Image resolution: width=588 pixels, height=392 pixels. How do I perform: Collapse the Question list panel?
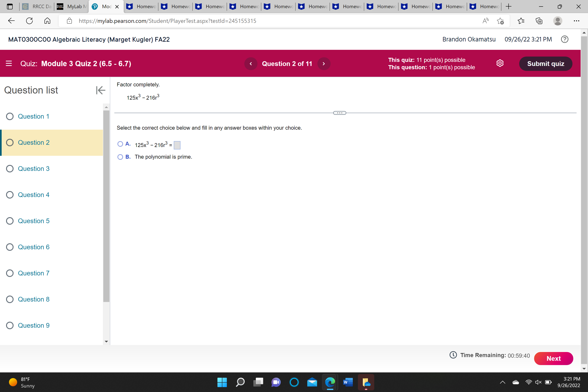point(100,90)
